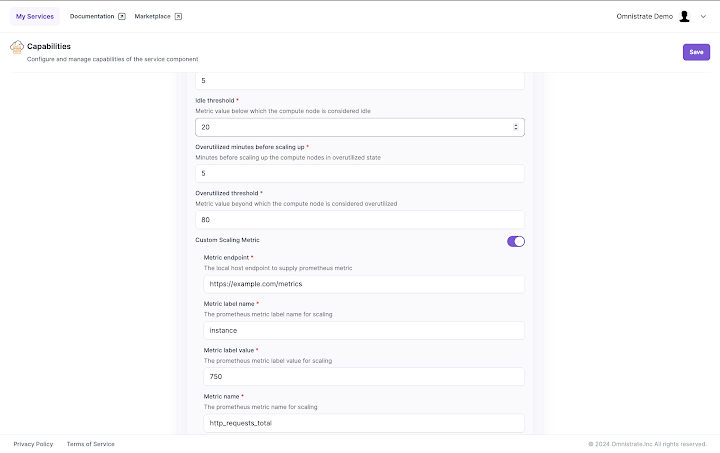
Task: Select the Overutilized minutes before scaling up field
Action: click(x=360, y=173)
